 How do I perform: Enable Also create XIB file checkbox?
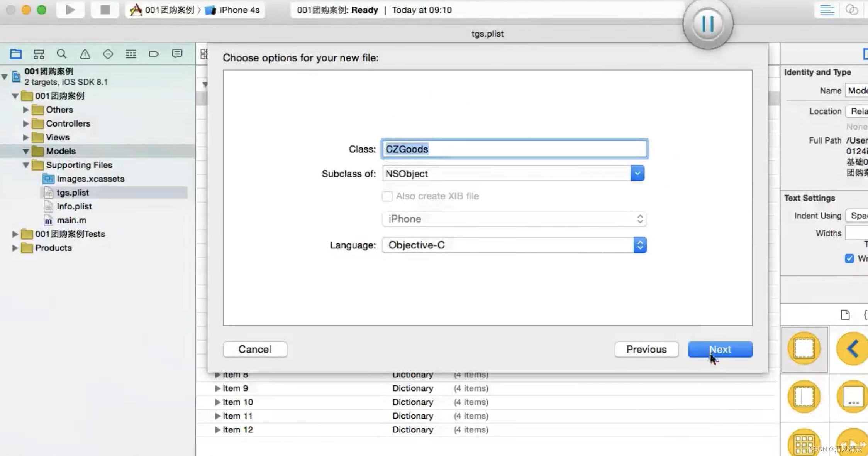click(387, 196)
